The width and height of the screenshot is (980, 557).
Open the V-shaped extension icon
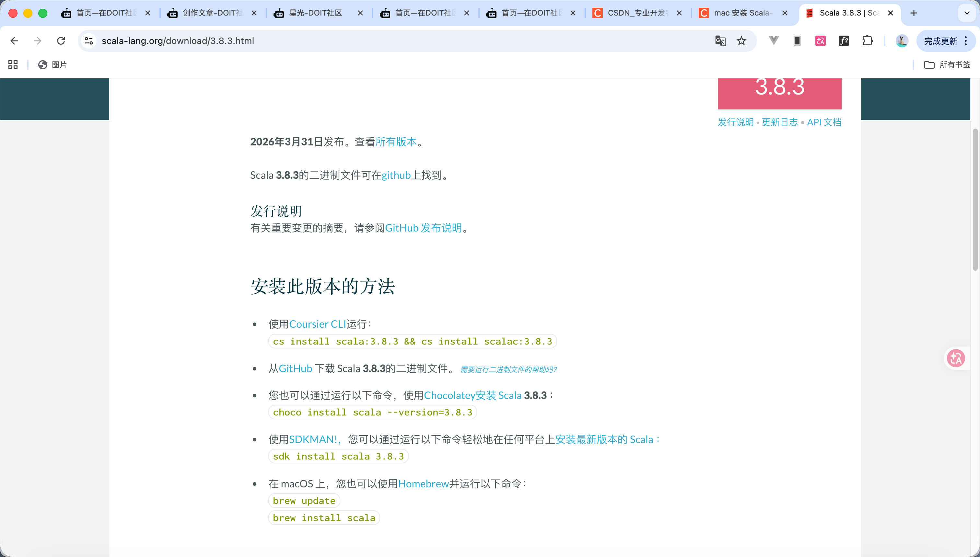(773, 40)
